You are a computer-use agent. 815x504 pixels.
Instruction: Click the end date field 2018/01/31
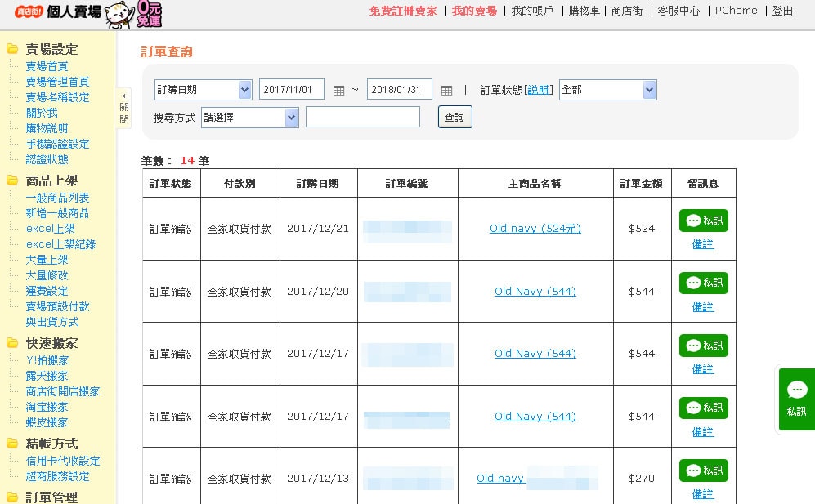(x=399, y=89)
